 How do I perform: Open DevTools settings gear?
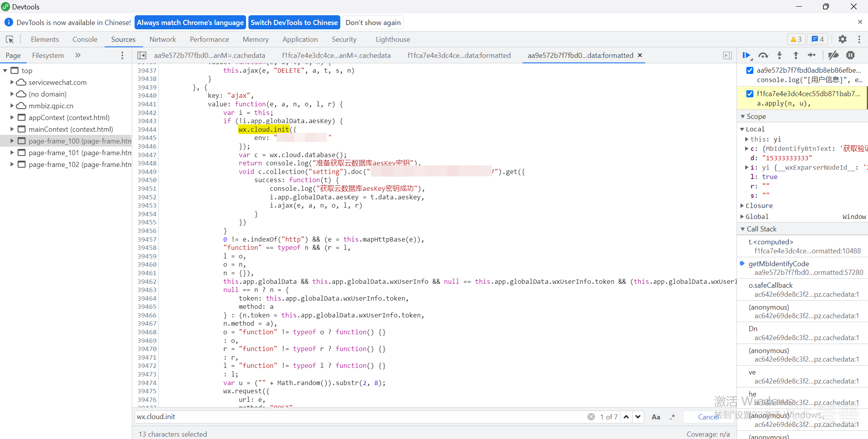coord(843,39)
